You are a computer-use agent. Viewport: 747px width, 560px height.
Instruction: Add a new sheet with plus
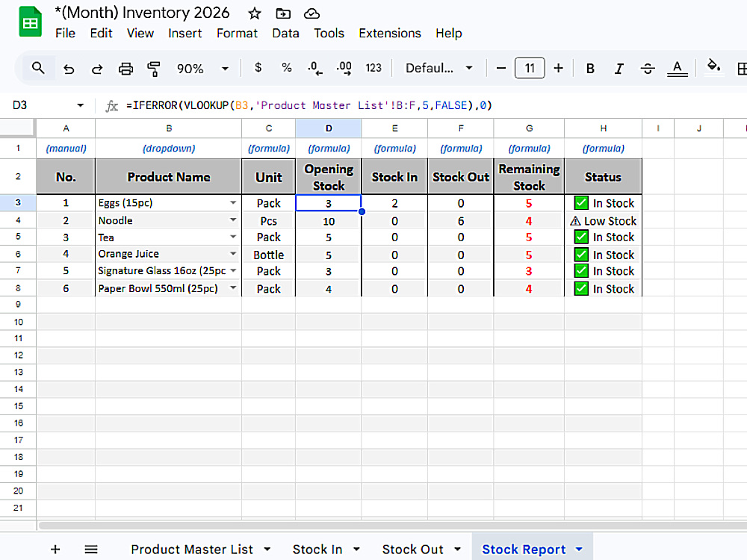point(55,549)
